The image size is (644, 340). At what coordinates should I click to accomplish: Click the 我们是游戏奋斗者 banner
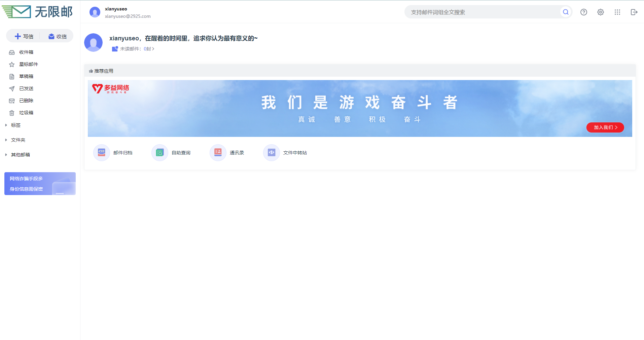[x=360, y=108]
